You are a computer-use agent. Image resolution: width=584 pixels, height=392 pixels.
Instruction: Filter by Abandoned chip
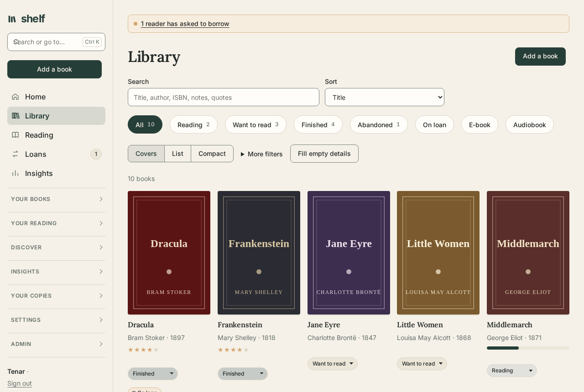379,124
